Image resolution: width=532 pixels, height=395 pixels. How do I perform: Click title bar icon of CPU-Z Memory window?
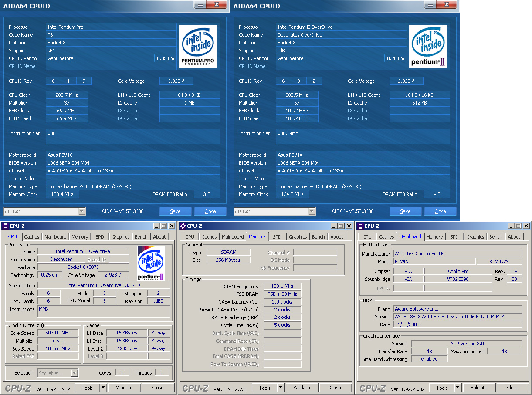point(183,226)
